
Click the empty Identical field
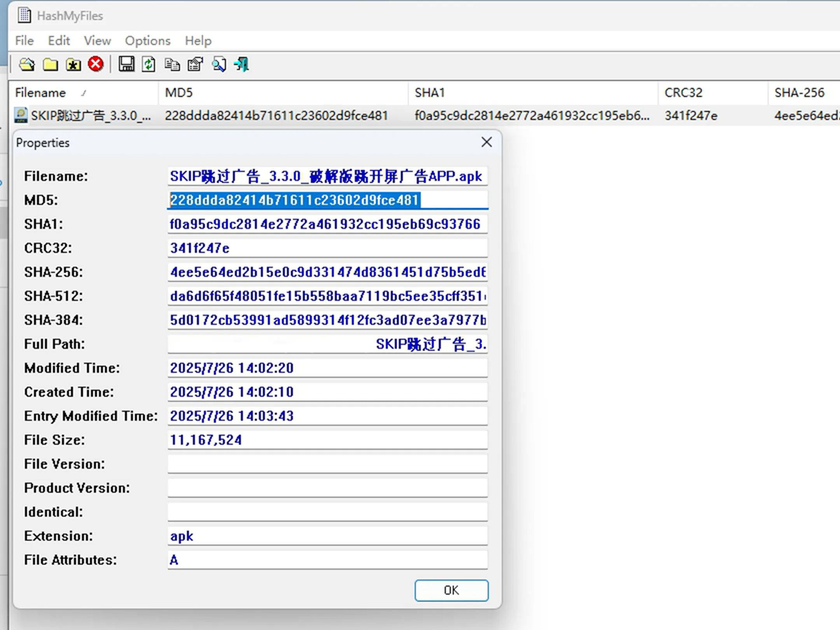pos(327,512)
